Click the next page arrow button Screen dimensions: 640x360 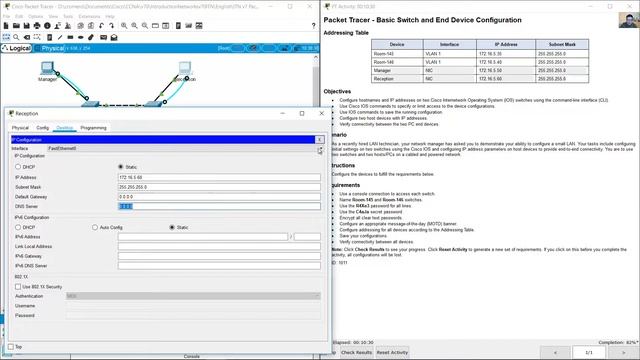(x=623, y=352)
